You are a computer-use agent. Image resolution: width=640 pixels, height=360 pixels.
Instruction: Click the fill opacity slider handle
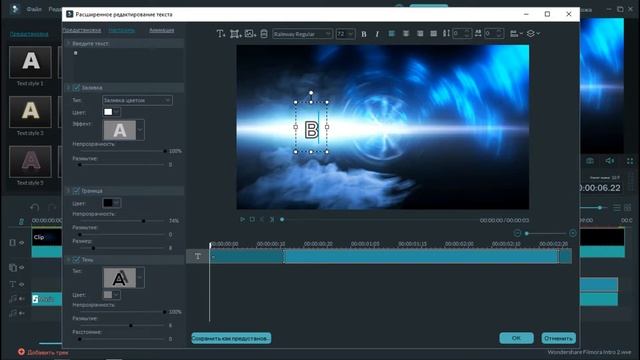pyautogui.click(x=165, y=151)
